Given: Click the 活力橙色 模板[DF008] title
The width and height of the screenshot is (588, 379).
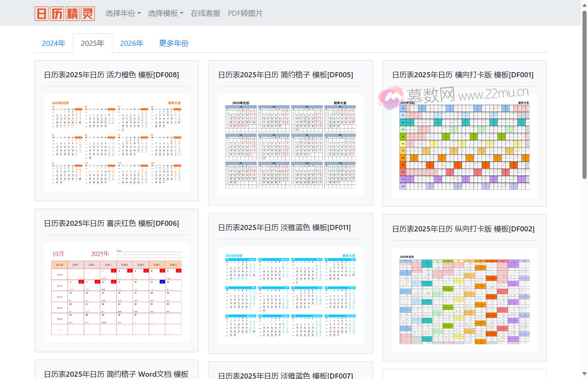Looking at the screenshot, I should tap(111, 75).
